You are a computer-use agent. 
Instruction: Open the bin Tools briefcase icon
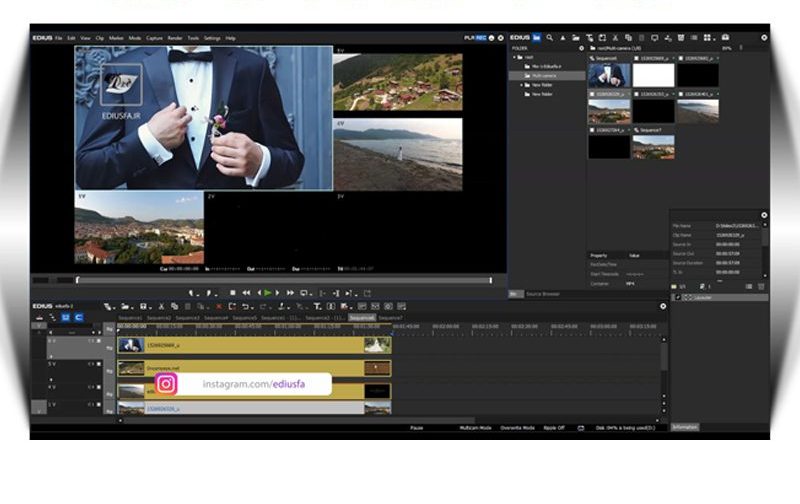click(x=725, y=38)
